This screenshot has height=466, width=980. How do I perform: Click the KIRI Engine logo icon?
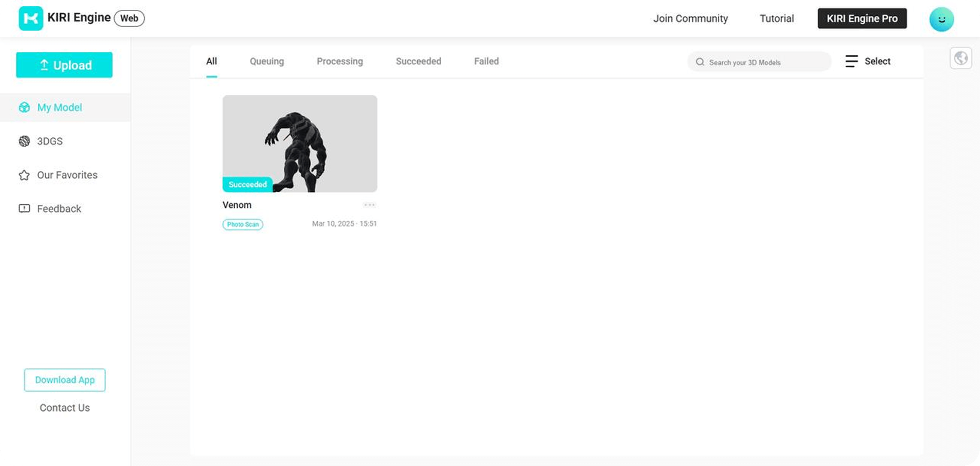click(31, 18)
